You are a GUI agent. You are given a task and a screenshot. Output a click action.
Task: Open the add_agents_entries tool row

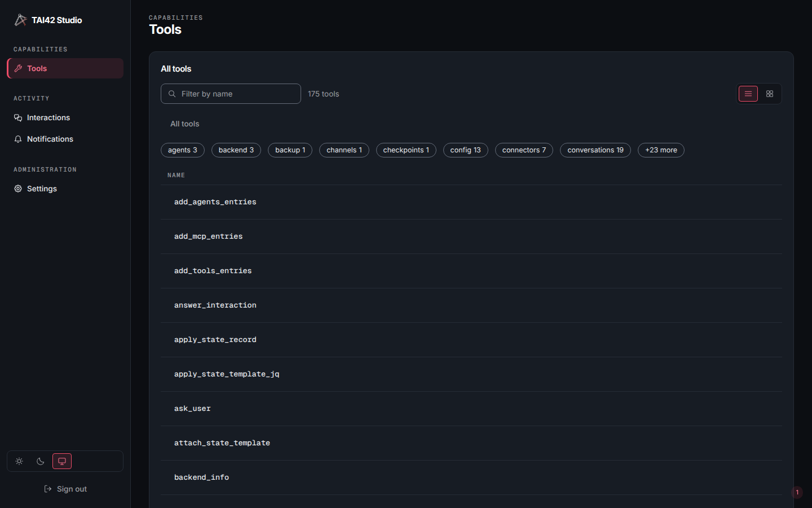pyautogui.click(x=471, y=202)
